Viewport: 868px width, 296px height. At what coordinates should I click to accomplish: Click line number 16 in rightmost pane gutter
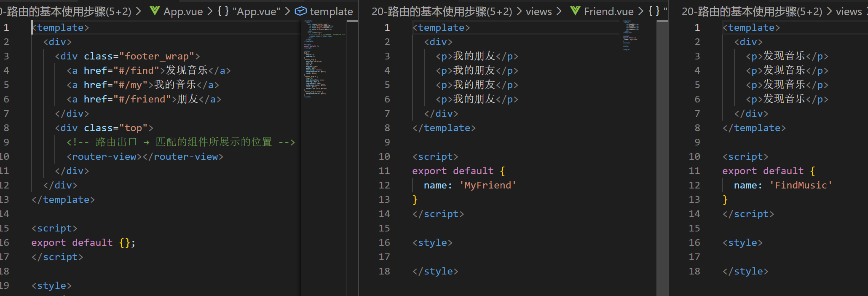tap(694, 242)
